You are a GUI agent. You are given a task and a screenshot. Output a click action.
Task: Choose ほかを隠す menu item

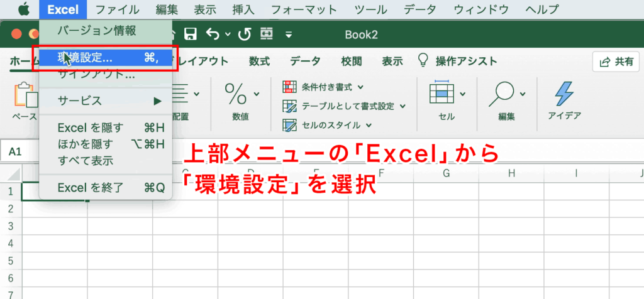point(106,144)
